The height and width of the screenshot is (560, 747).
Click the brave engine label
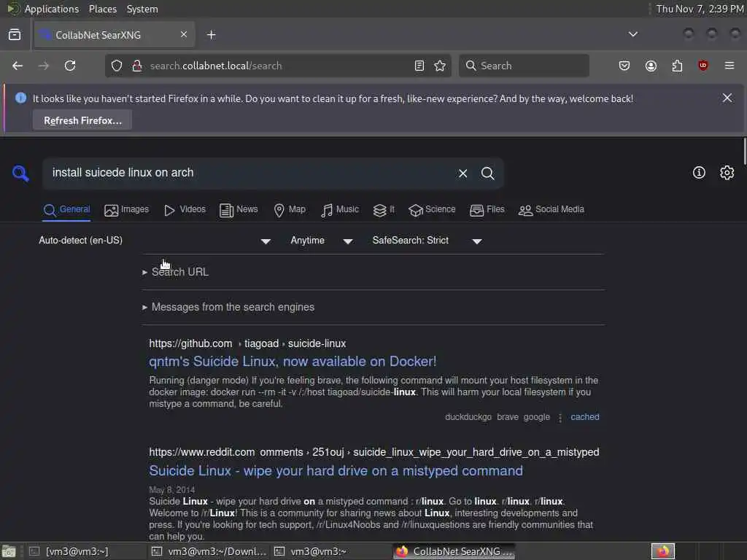(x=508, y=417)
